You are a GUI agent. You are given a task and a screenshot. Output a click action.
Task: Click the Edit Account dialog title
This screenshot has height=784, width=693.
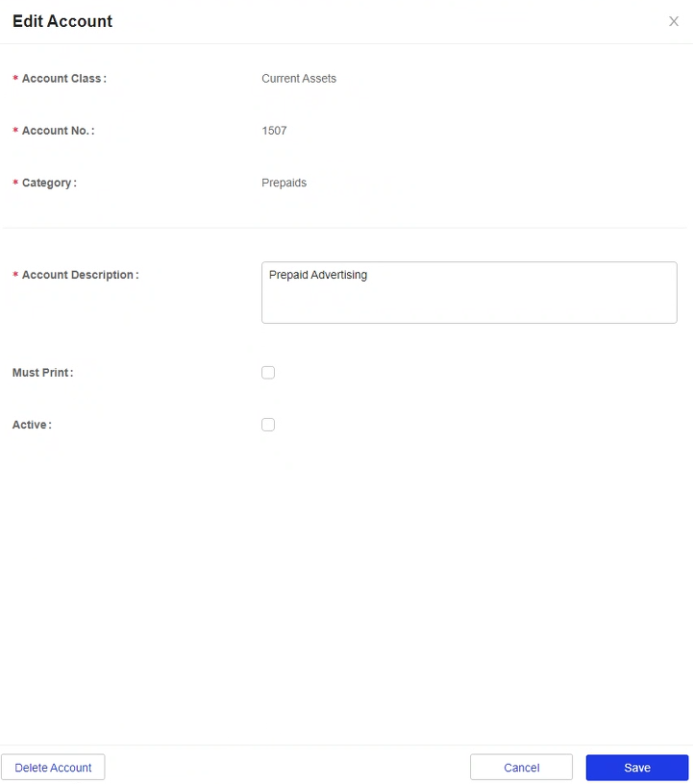tap(62, 21)
